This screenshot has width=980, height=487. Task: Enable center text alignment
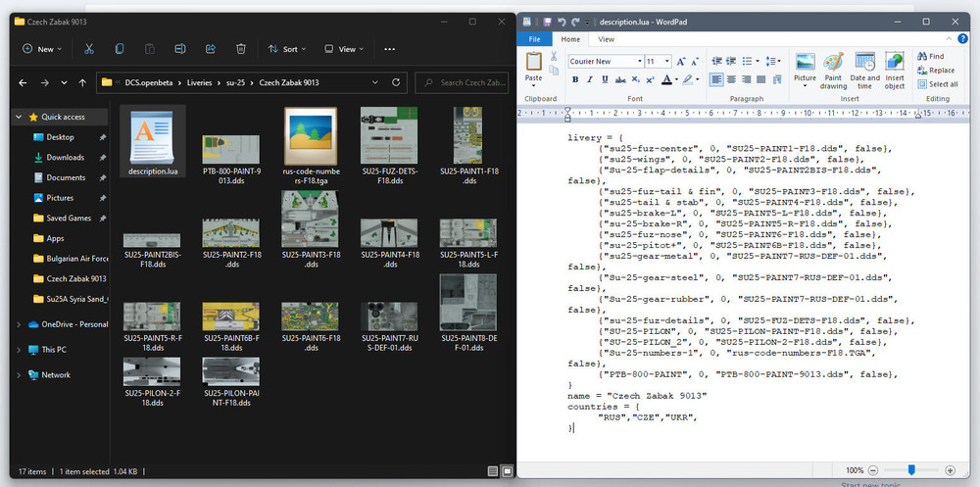[732, 79]
